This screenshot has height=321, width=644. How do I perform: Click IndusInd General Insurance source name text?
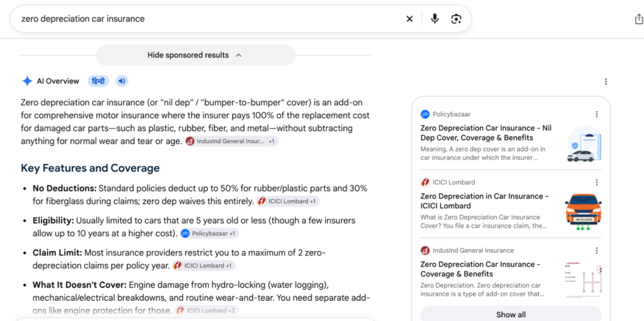(x=473, y=251)
